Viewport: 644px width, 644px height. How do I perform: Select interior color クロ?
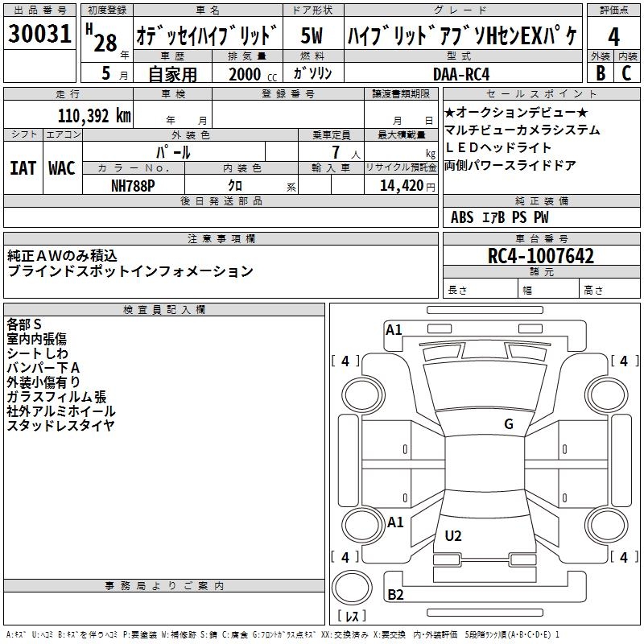[235, 186]
